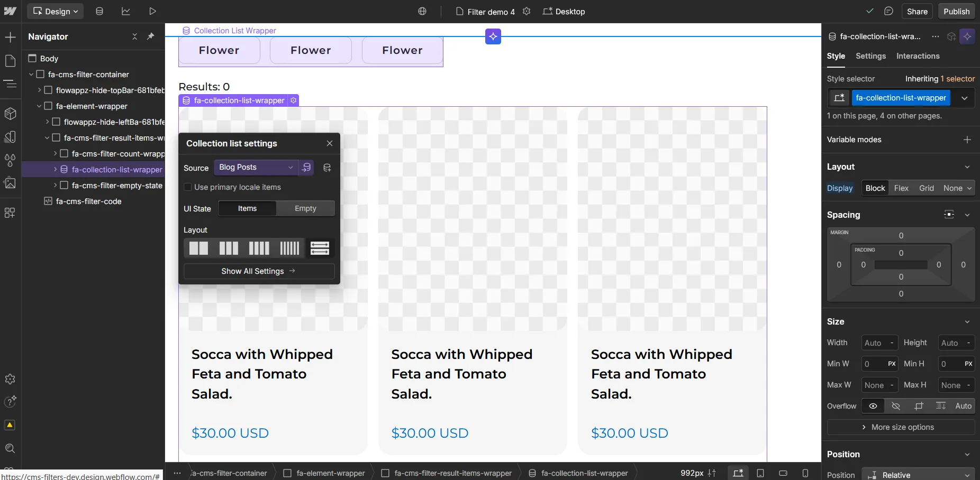Open the Source Blog Posts dropdown

tap(256, 167)
